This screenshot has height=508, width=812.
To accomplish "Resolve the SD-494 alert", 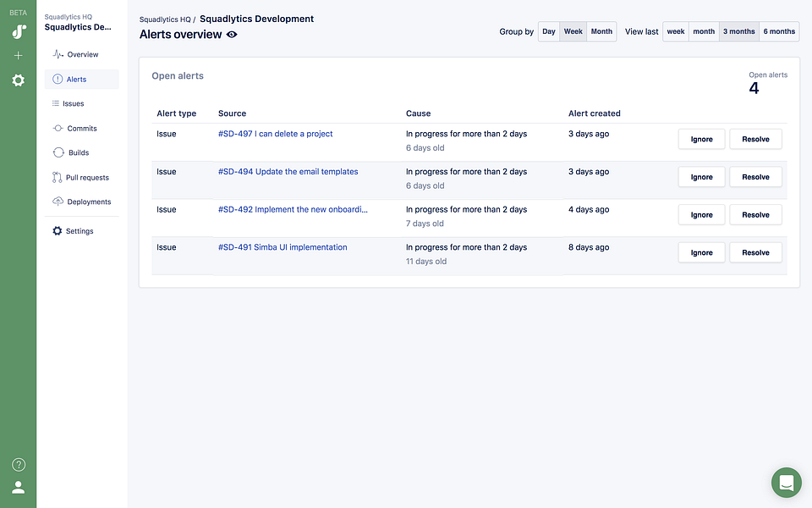I will pos(755,177).
